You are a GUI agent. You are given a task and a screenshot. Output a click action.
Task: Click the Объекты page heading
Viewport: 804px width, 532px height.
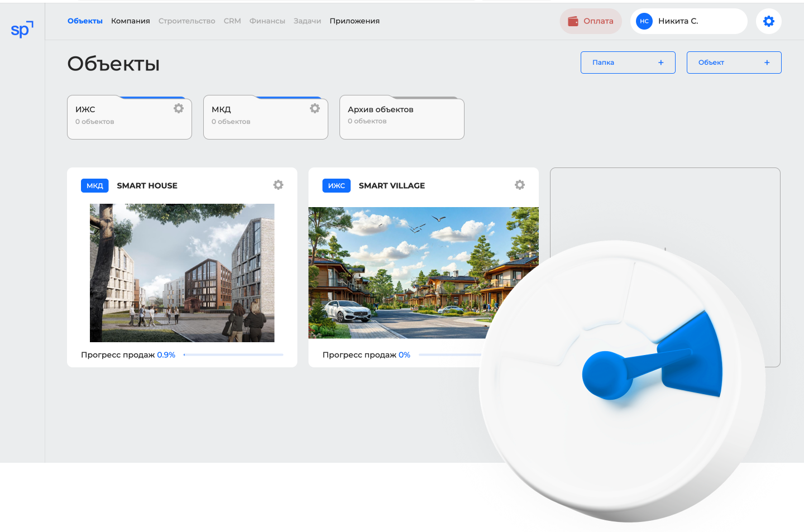pyautogui.click(x=113, y=64)
